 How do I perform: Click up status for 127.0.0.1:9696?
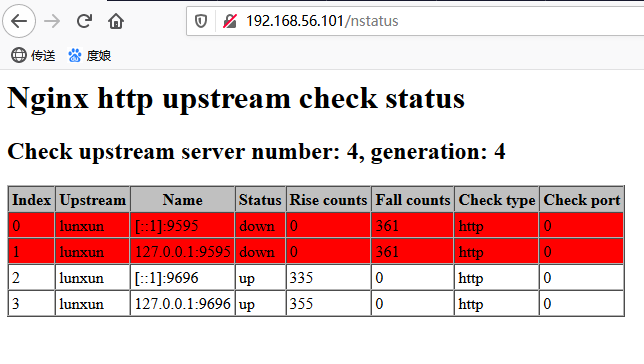point(260,304)
